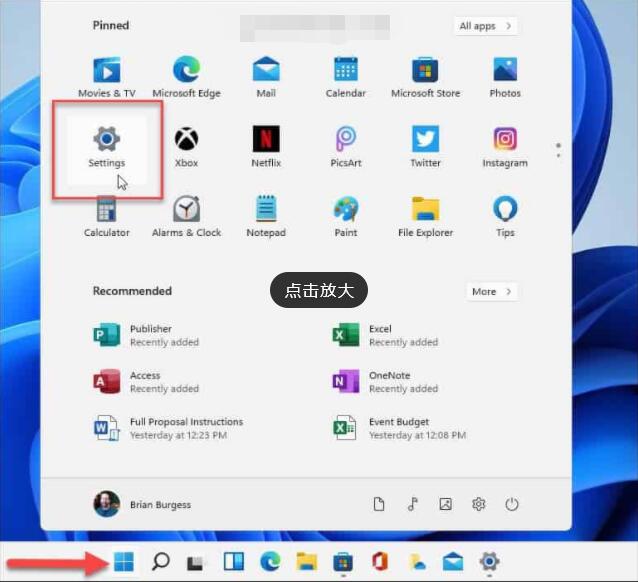Launch the Paint app
The height and width of the screenshot is (582, 638).
[346, 217]
